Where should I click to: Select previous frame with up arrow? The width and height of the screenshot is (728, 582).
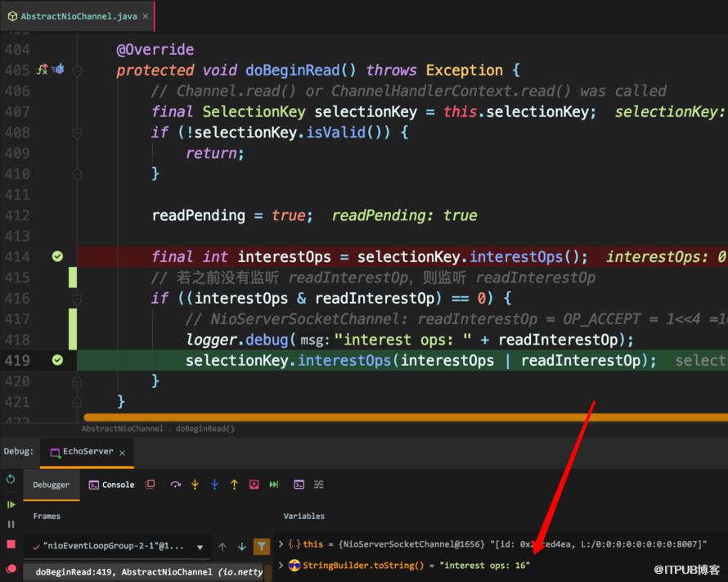(x=222, y=547)
